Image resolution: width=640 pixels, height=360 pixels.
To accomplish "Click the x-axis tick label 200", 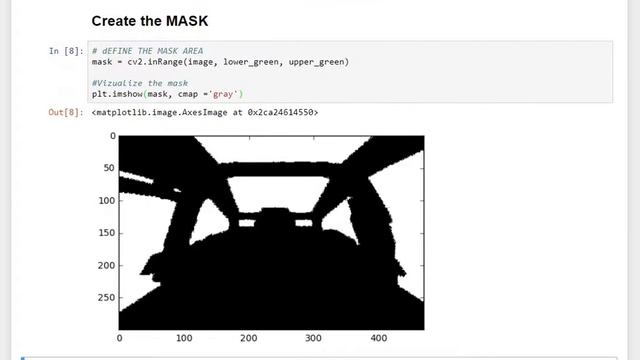I will point(249,338).
